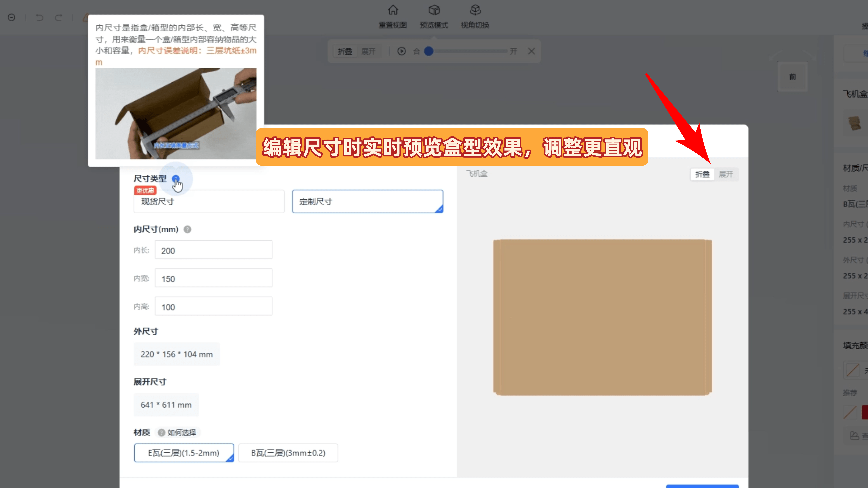Select 展开 in the top animation bar
Viewport: 868px width, 488px height.
(x=368, y=51)
